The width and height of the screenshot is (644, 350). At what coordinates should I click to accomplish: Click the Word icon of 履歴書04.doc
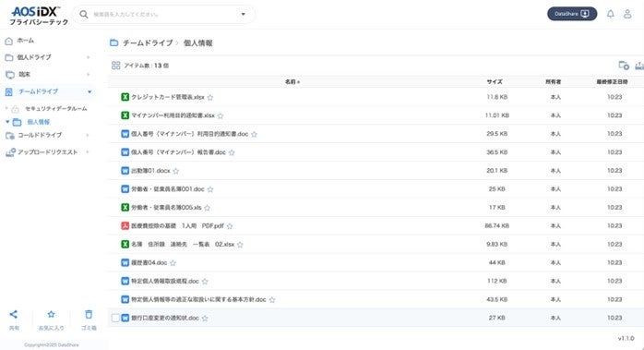coord(125,262)
